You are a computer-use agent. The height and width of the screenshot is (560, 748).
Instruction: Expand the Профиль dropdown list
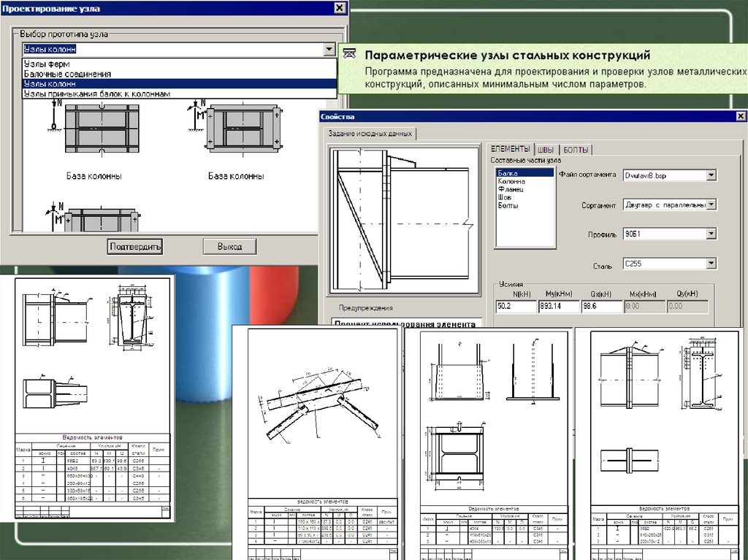click(711, 234)
